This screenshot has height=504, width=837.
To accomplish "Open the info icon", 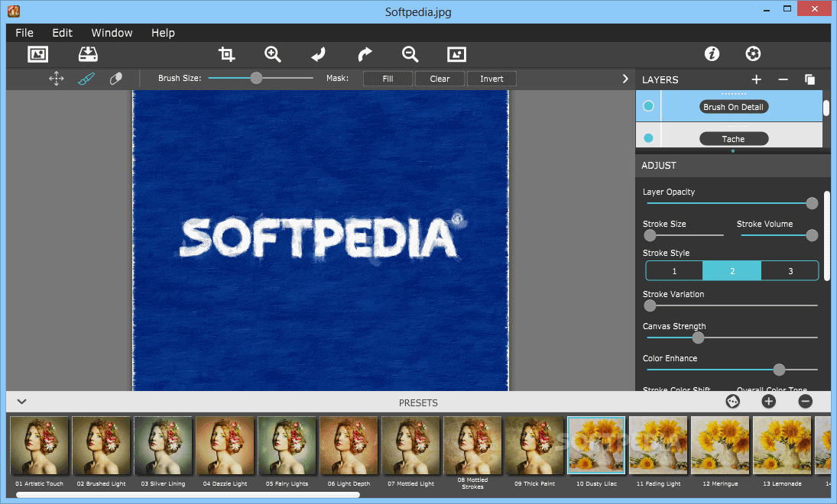I will 712,53.
